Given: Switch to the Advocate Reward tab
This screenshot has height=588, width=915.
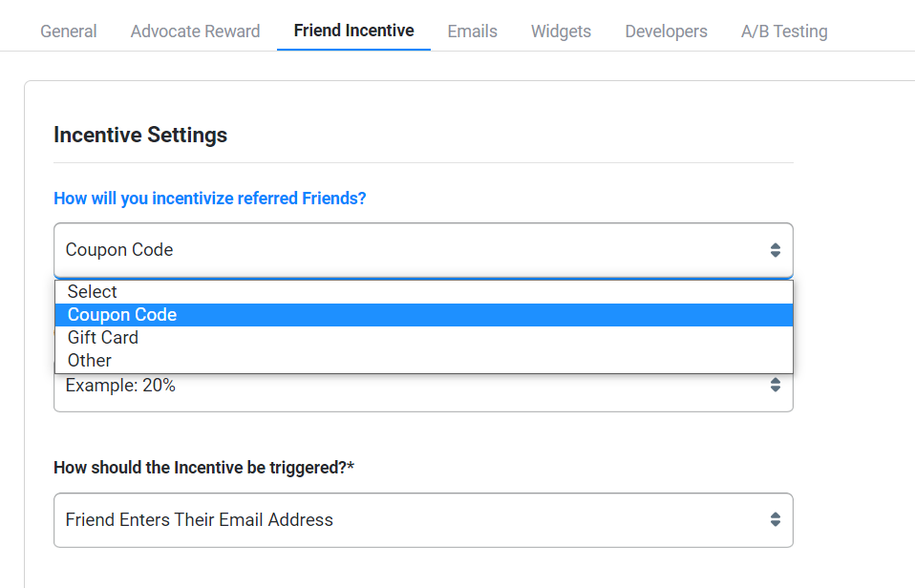Looking at the screenshot, I should (195, 31).
